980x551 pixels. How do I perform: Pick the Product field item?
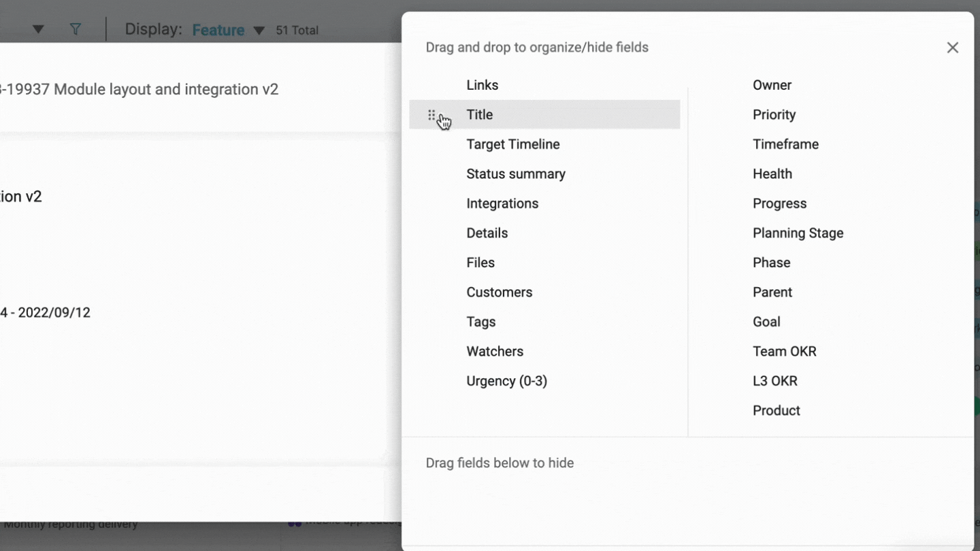coord(776,411)
